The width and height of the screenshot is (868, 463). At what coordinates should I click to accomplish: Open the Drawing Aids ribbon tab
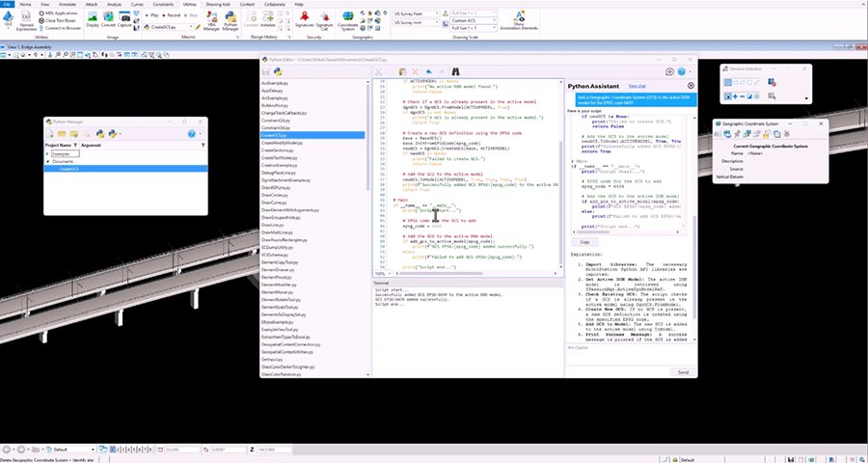pyautogui.click(x=218, y=4)
